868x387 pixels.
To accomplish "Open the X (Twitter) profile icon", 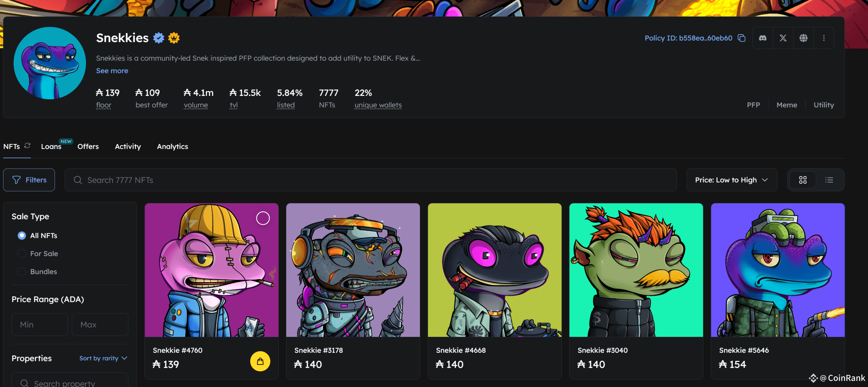I will 783,38.
